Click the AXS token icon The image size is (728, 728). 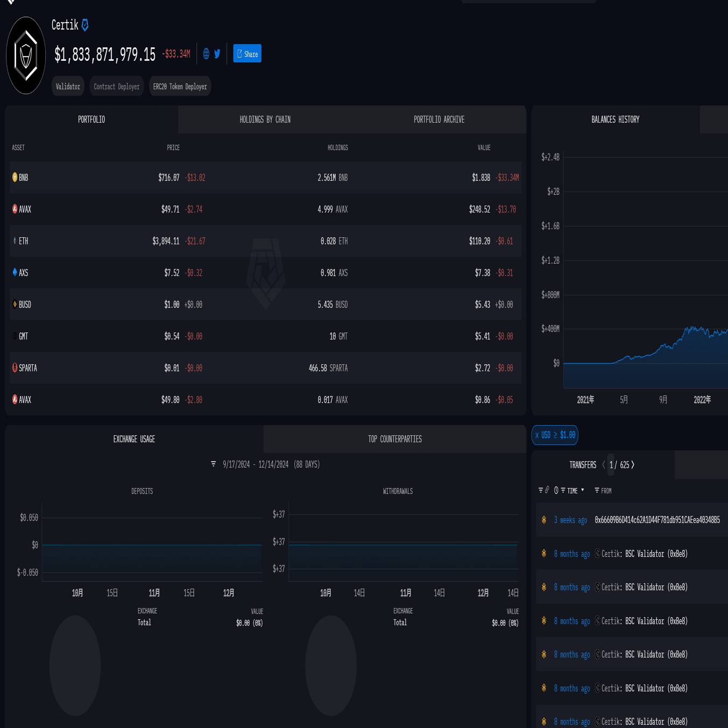click(15, 272)
